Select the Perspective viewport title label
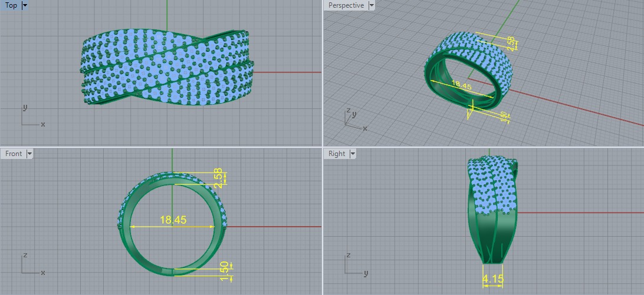 click(346, 5)
